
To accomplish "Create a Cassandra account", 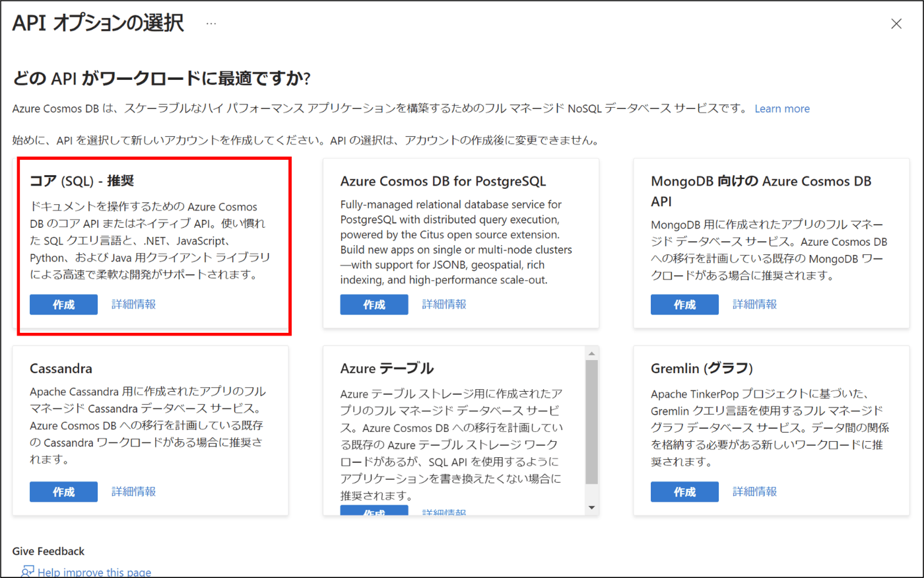I will (63, 491).
